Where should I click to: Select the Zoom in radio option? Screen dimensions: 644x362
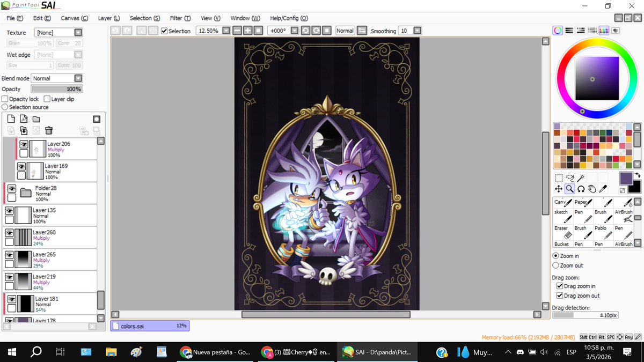(x=555, y=256)
